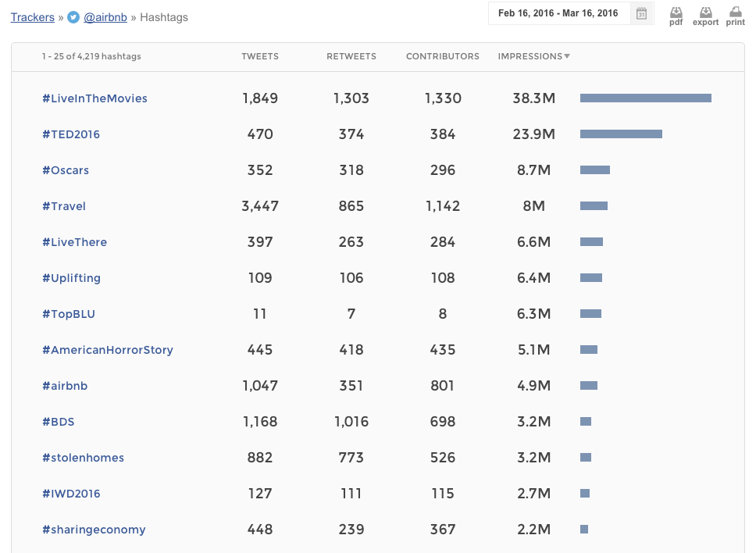Sort by the CONTRIBUTORS column
756x553 pixels.
[443, 56]
